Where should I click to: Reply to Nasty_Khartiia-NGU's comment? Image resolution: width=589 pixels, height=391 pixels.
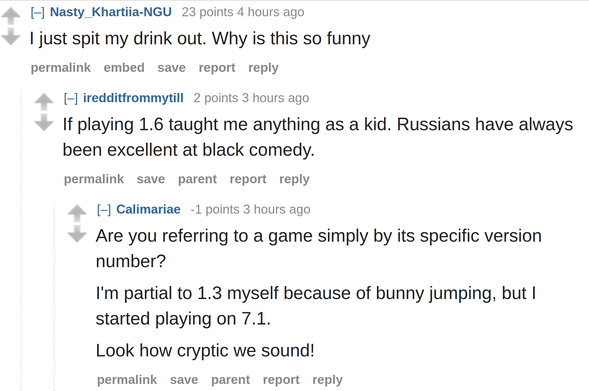click(x=263, y=68)
